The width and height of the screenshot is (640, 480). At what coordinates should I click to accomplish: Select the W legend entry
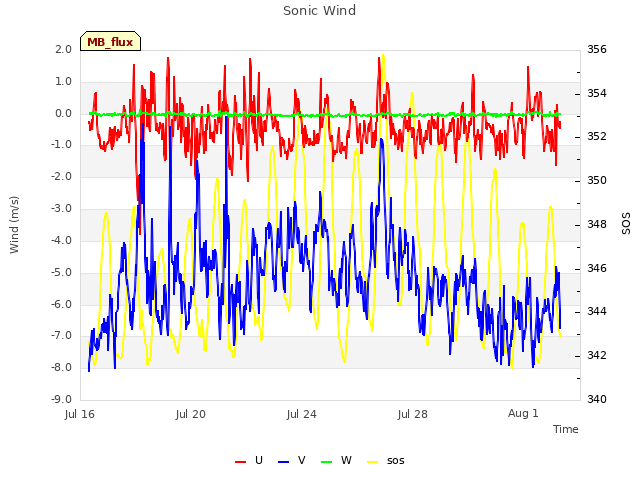(336, 460)
